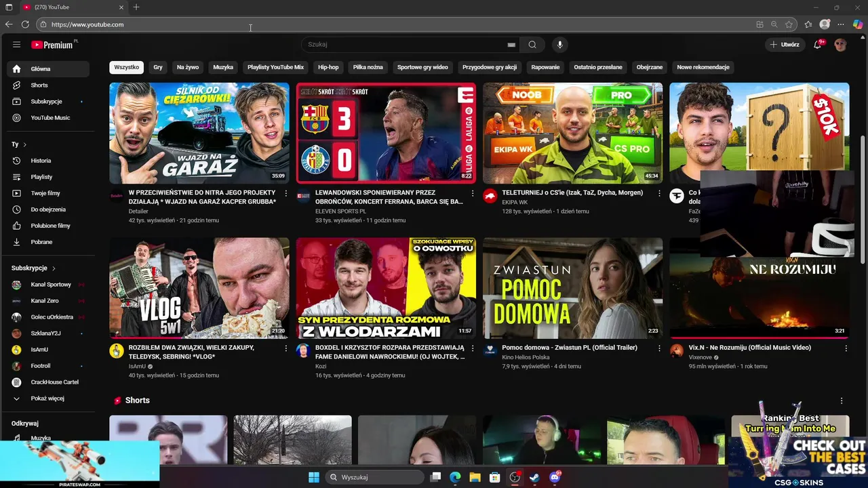This screenshot has height=488, width=868.
Task: Open Steam from the taskbar
Action: point(534,477)
